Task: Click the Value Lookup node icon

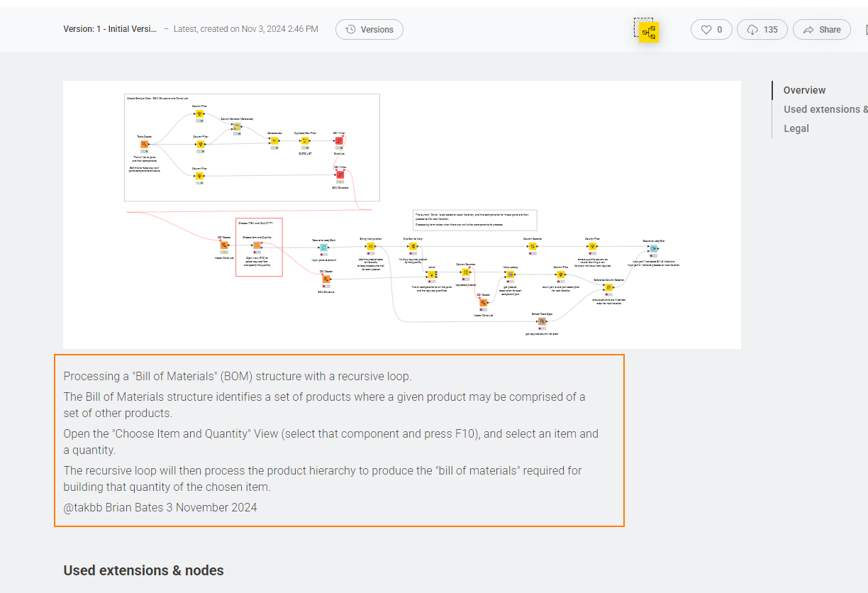Action: point(510,275)
